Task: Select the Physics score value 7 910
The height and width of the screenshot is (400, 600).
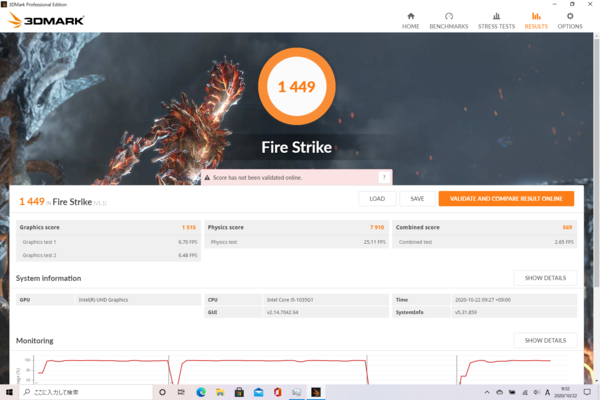Action: click(x=377, y=227)
